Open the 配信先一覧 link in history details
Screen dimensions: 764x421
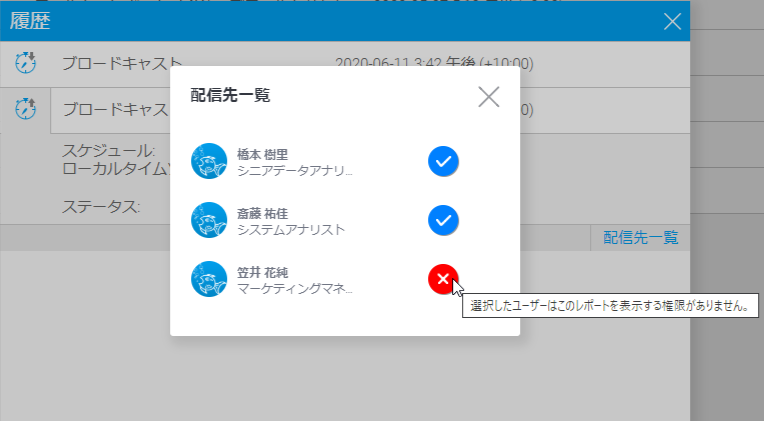click(641, 237)
